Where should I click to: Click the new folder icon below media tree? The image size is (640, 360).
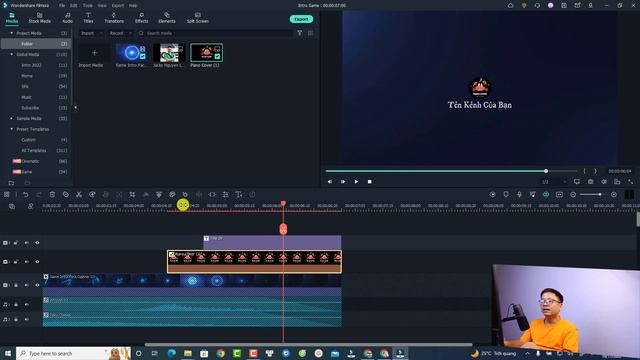pos(11,183)
